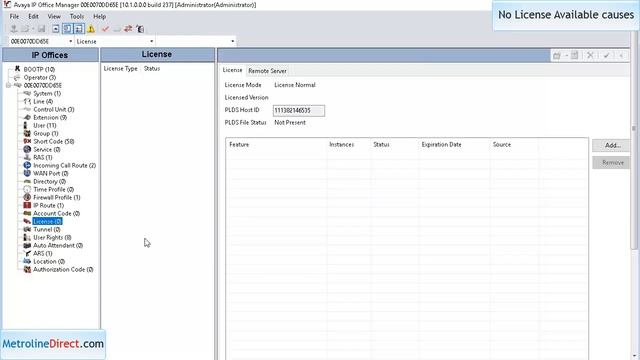Click the yellow warning triangle error pane icon

coord(91,29)
